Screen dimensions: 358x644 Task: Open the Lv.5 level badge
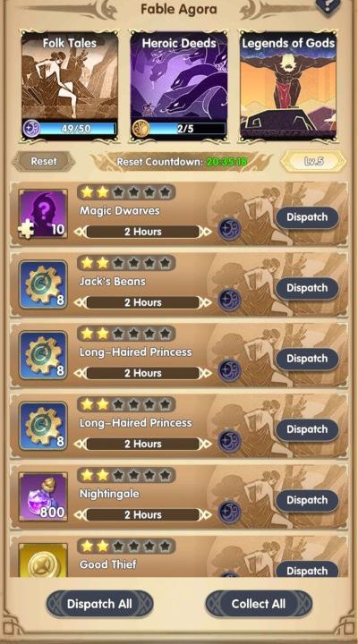313,161
